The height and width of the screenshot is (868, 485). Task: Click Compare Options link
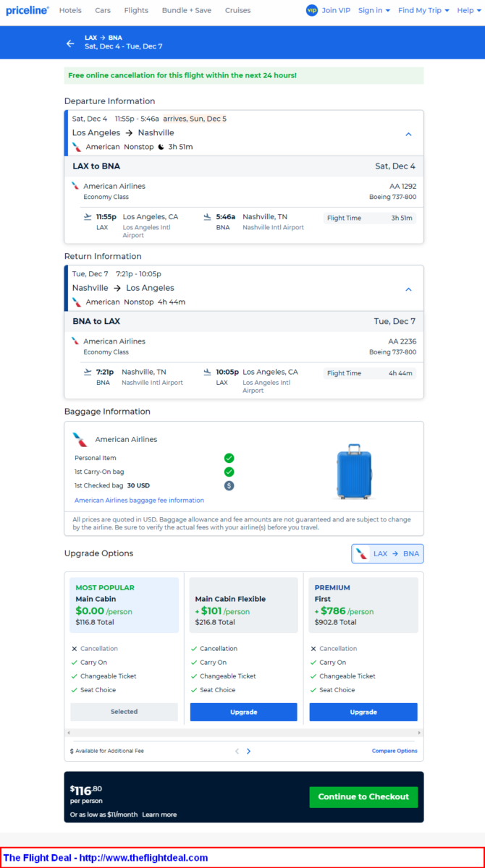pyautogui.click(x=395, y=751)
